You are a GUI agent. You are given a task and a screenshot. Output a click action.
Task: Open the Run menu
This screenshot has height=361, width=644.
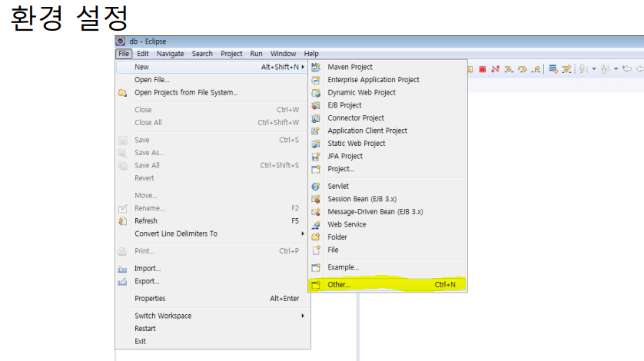256,54
